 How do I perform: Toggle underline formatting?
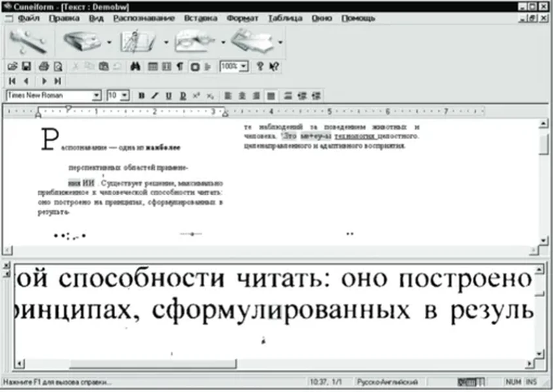click(x=167, y=95)
